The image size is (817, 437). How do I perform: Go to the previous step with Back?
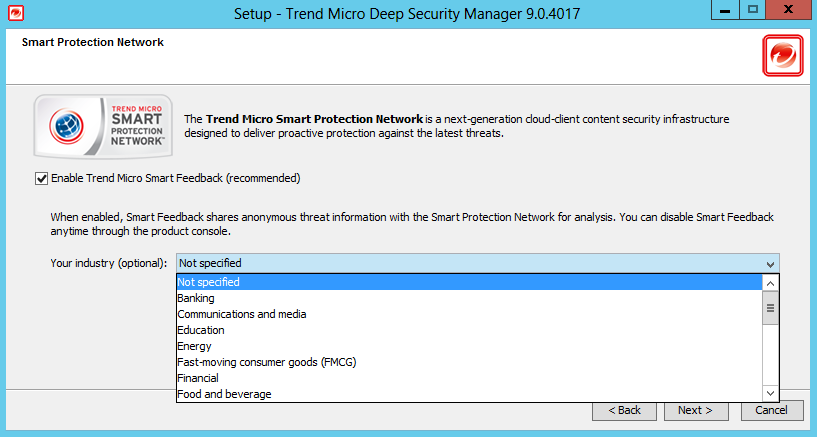pos(624,410)
